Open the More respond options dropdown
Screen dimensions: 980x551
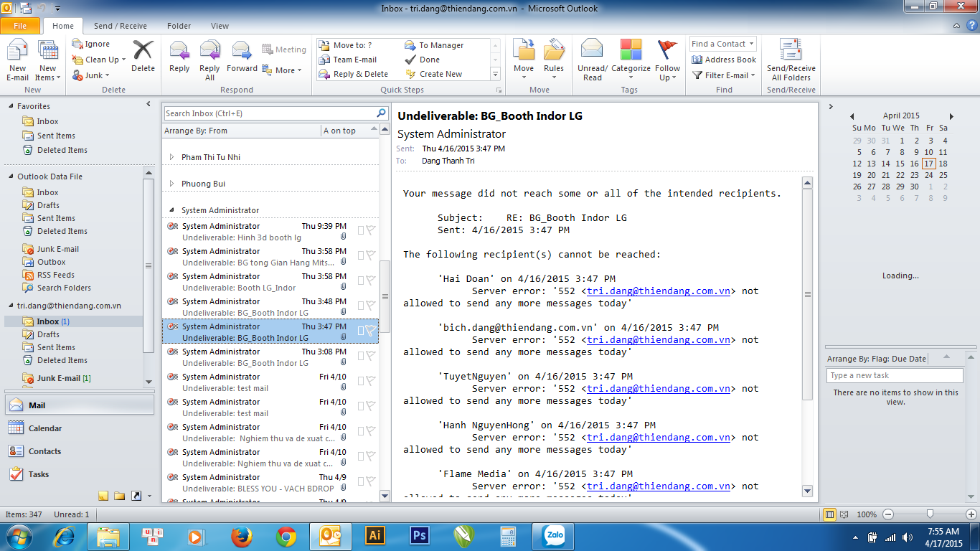tap(282, 70)
